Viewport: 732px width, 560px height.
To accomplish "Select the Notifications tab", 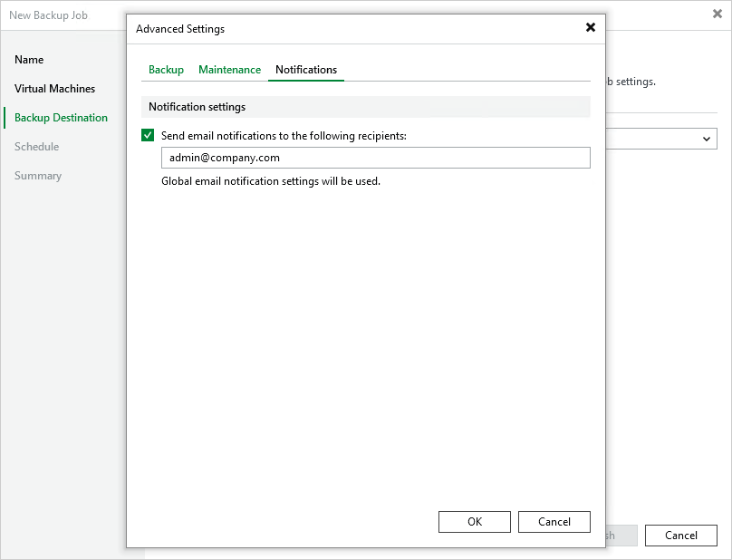I will 308,69.
